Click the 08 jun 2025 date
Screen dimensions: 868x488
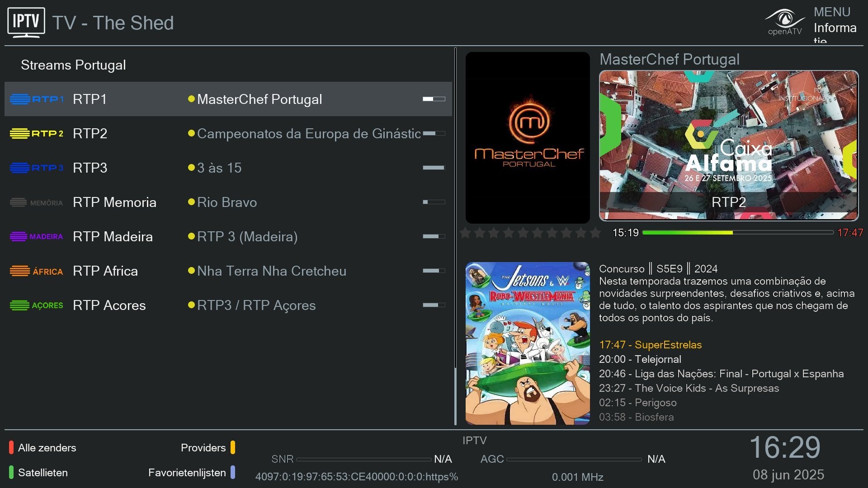click(x=788, y=474)
